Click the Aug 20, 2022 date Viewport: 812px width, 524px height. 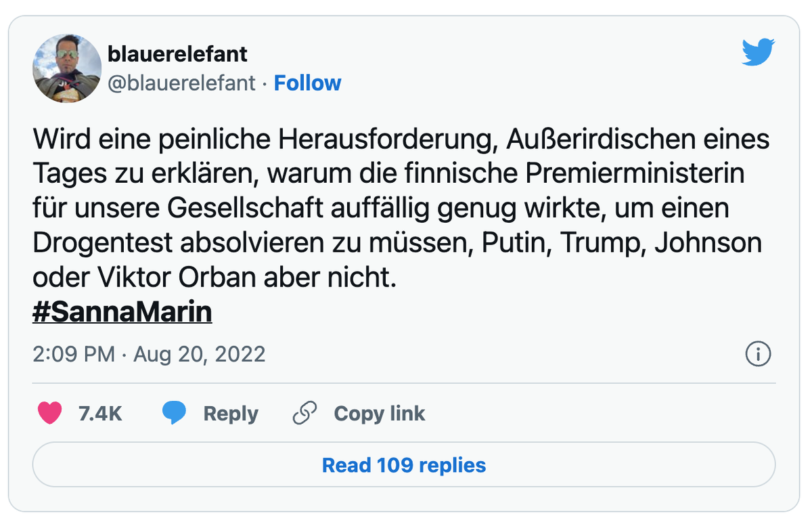pyautogui.click(x=199, y=354)
